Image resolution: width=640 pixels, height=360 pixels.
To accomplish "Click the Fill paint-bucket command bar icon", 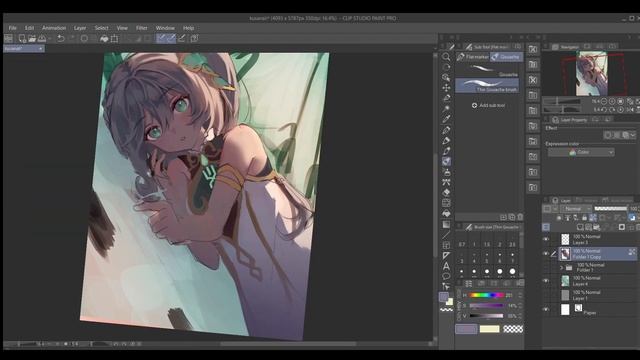I will point(104,38).
